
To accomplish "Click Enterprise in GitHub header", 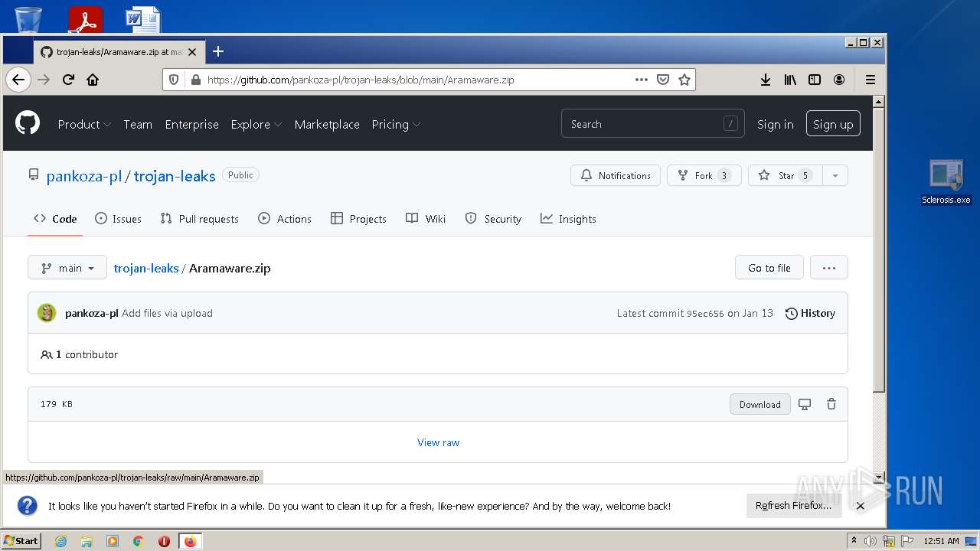I will point(191,124).
